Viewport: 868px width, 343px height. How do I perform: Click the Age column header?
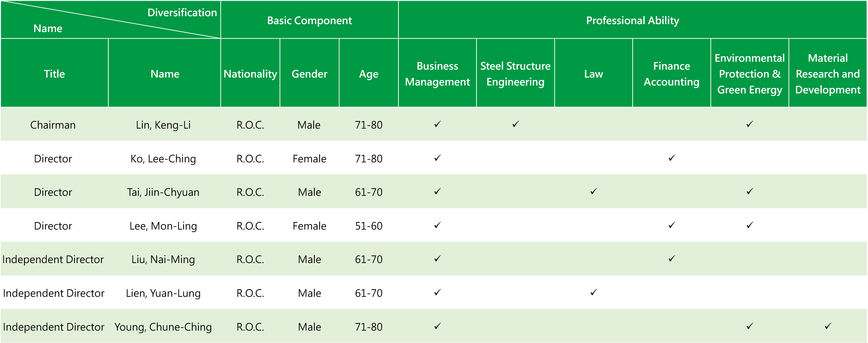coord(369,73)
